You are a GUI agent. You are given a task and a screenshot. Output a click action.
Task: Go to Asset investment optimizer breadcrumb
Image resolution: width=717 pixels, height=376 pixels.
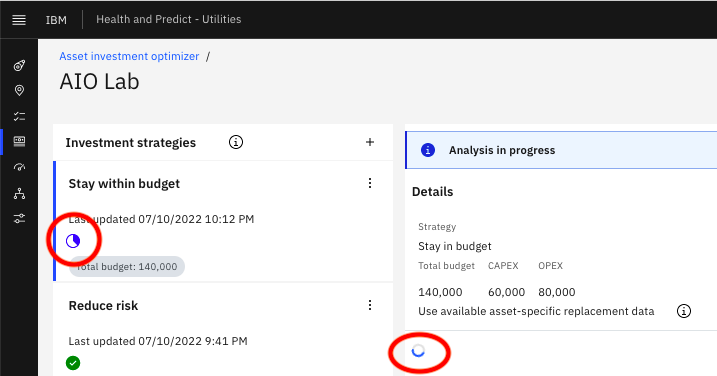(x=129, y=56)
